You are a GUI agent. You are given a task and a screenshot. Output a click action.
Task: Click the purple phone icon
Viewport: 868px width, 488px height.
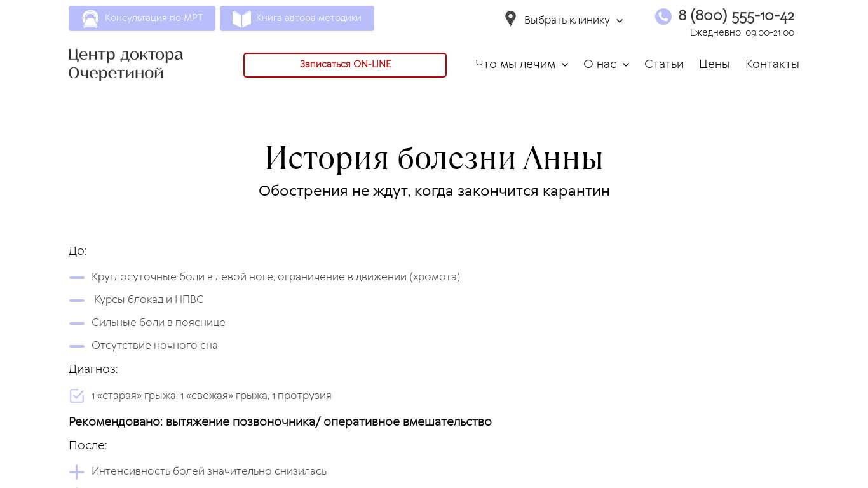click(x=663, y=17)
